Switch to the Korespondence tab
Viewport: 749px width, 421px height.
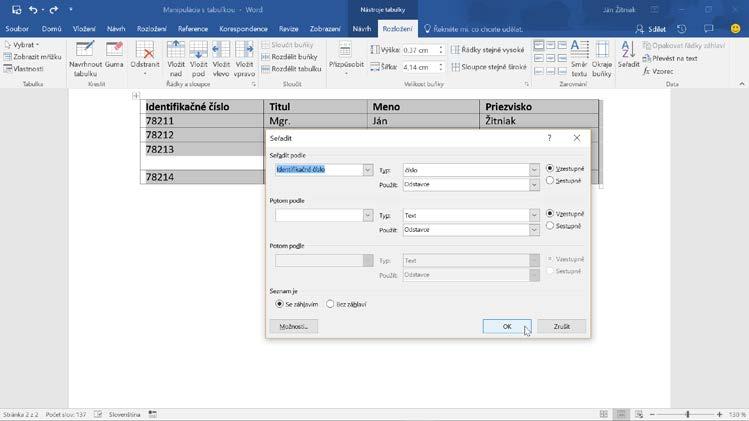pos(244,29)
